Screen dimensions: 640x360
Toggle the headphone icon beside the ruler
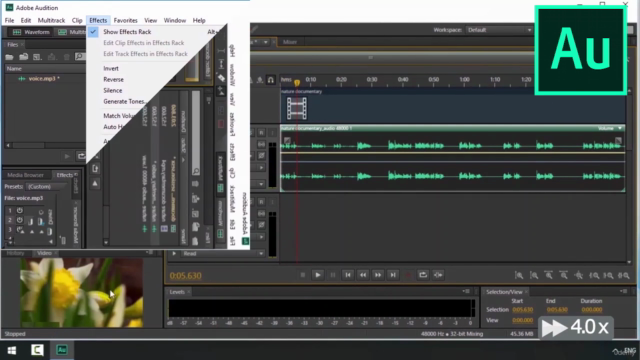pos(271,80)
